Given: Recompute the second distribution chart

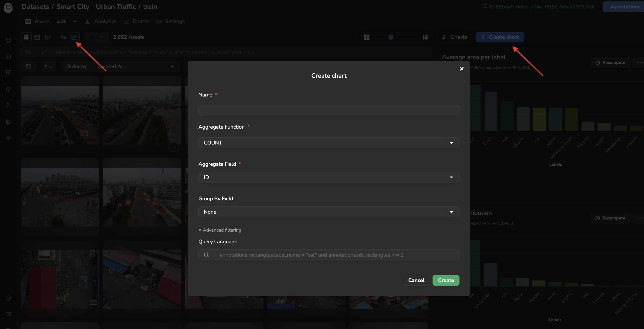Looking at the screenshot, I should pos(610,218).
